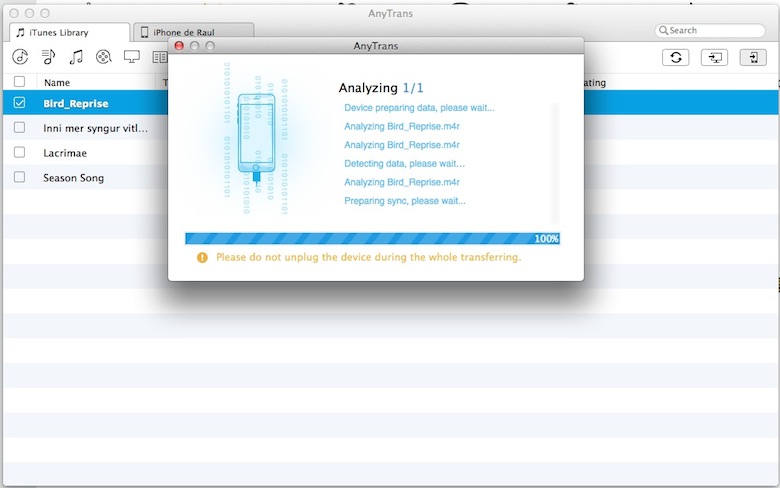Select the music notes category icon

[76, 57]
